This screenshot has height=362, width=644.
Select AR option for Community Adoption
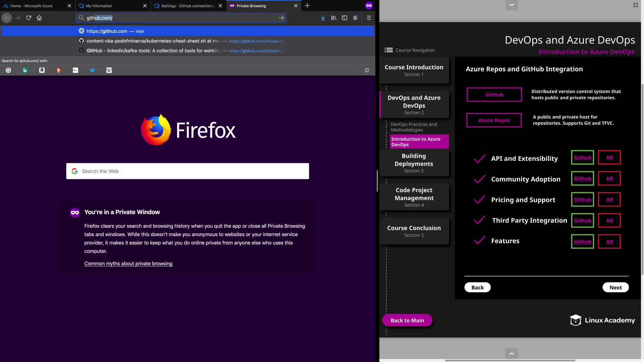click(609, 179)
